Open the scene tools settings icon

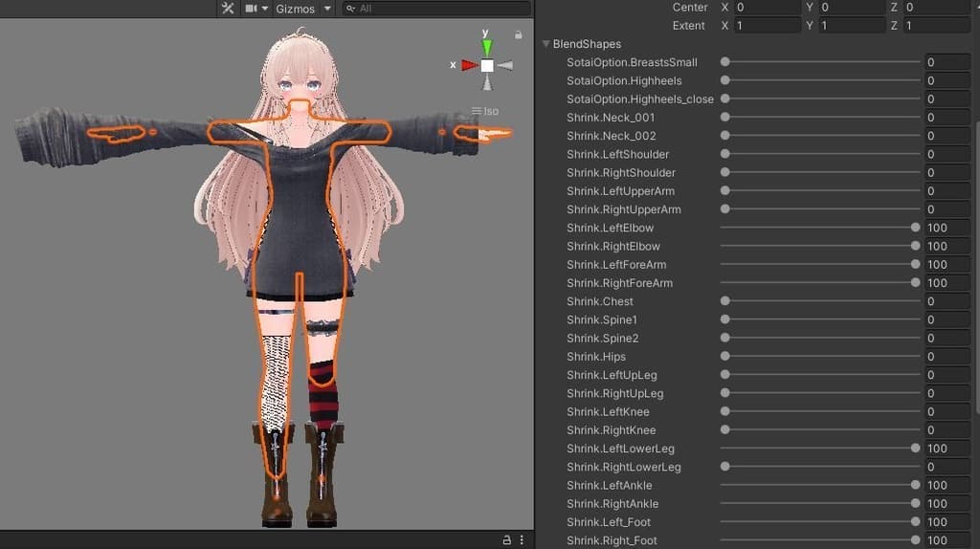click(x=228, y=9)
